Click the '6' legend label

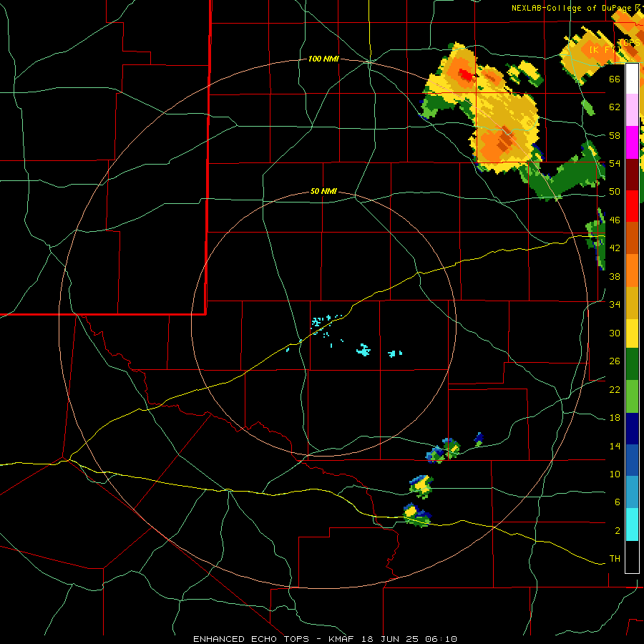[x=617, y=502]
